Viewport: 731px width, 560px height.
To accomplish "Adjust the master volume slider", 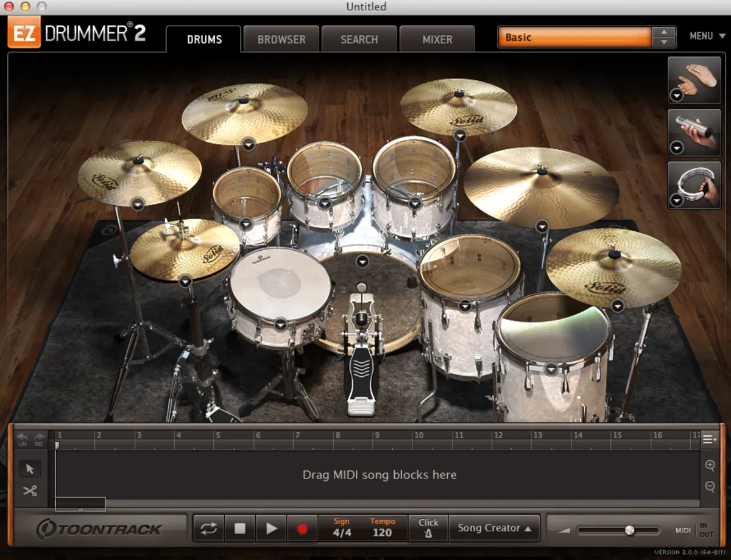I will [x=618, y=530].
